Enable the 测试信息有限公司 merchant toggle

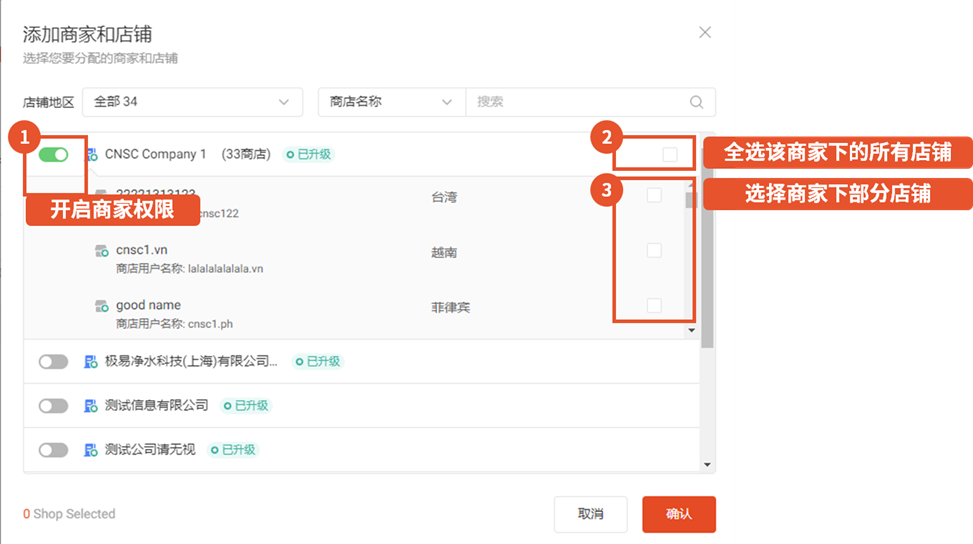pos(54,406)
